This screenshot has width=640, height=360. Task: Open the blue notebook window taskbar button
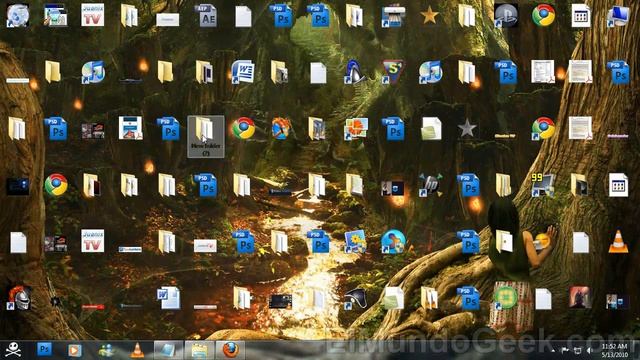point(168,350)
